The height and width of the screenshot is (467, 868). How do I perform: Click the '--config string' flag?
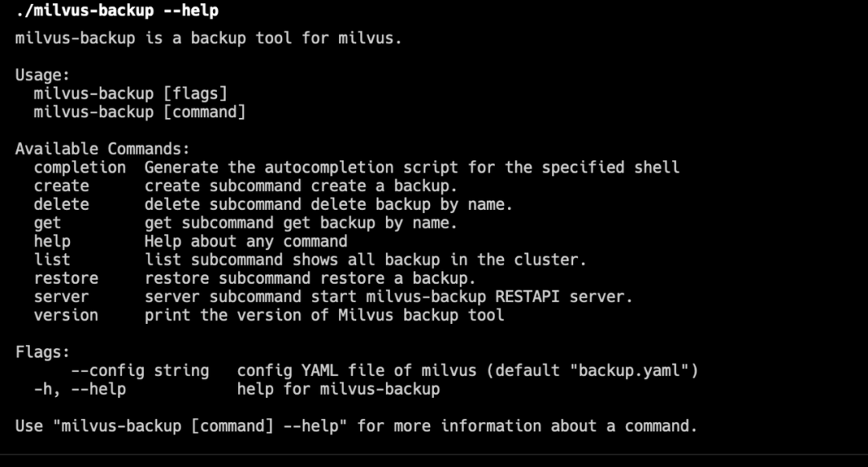pyautogui.click(x=140, y=371)
